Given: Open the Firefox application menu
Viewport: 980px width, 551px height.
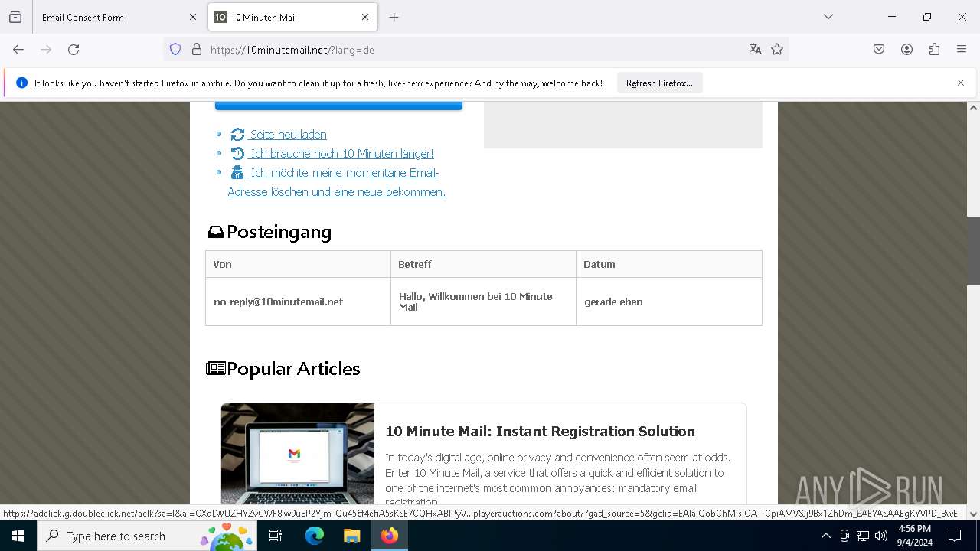Looking at the screenshot, I should 962,50.
